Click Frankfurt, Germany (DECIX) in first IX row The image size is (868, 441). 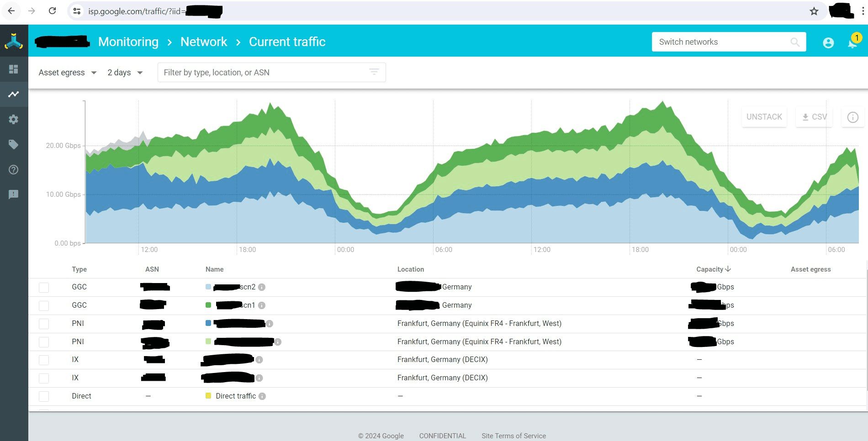[x=443, y=360]
